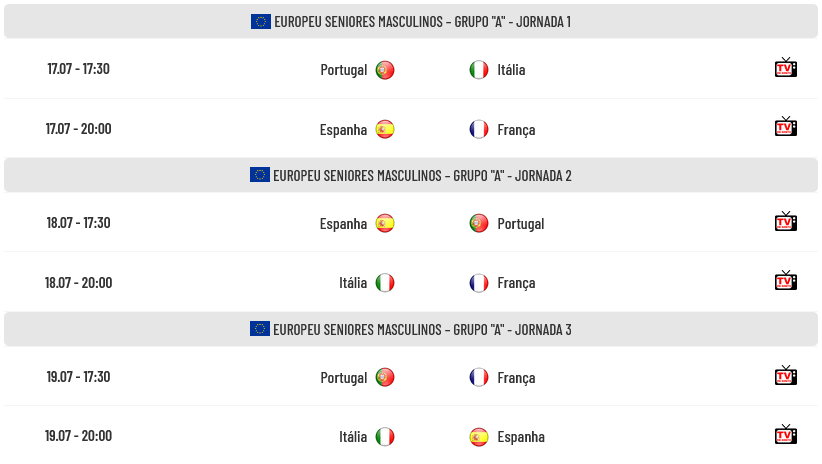Click EU flag in Jornada 1 header

pos(261,21)
